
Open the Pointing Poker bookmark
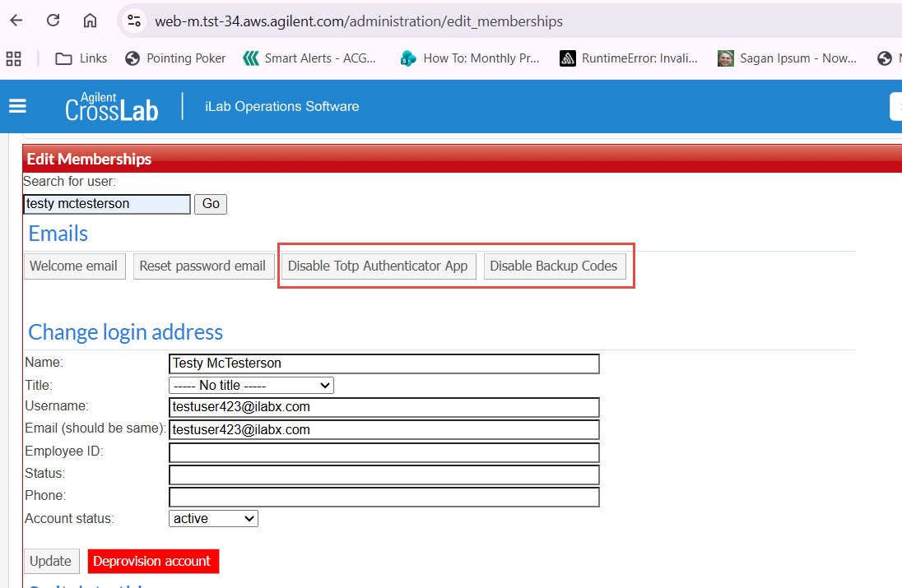pyautogui.click(x=175, y=58)
